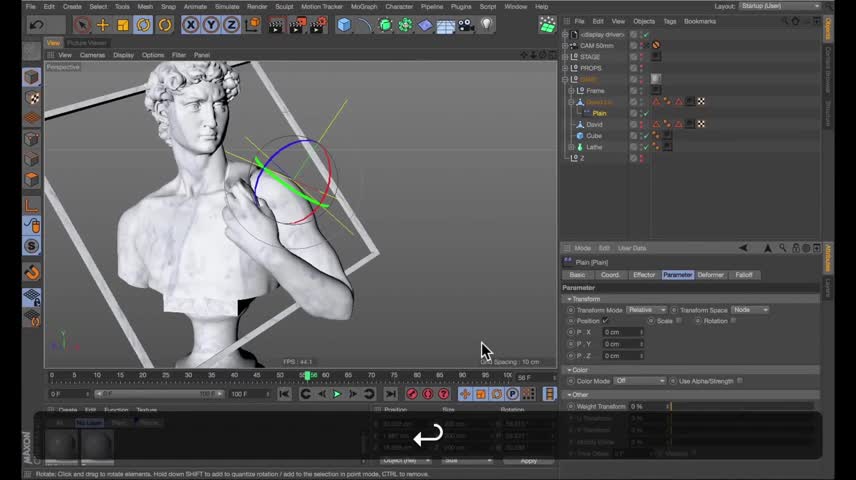Image resolution: width=856 pixels, height=480 pixels.
Task: Go to end of animation
Action: click(x=391, y=394)
